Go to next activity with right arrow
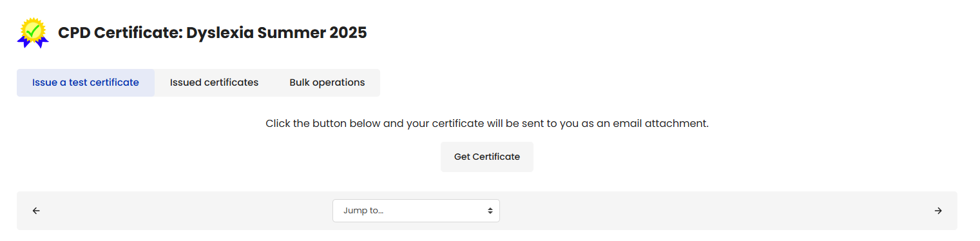 [938, 211]
